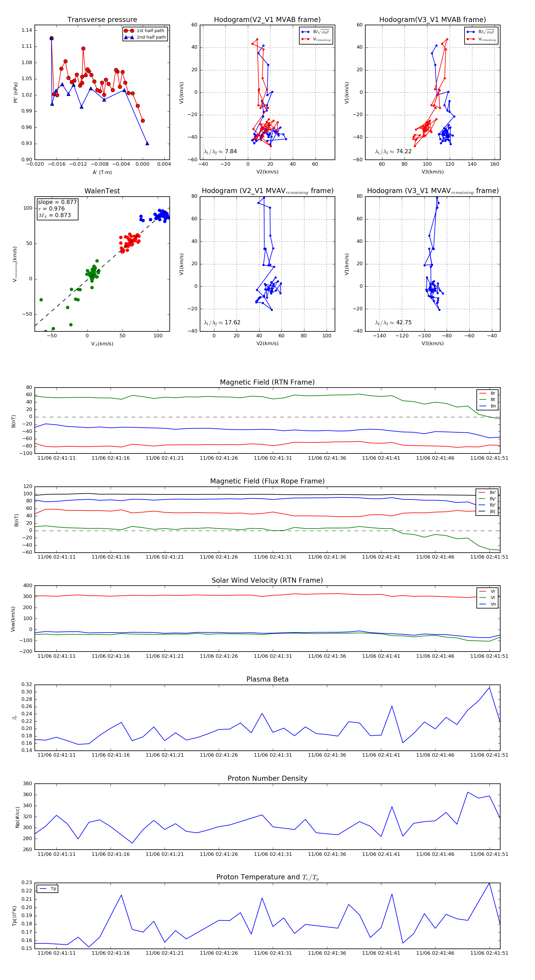Click the 'Vsw(km/s)' y-axis label

point(13,619)
